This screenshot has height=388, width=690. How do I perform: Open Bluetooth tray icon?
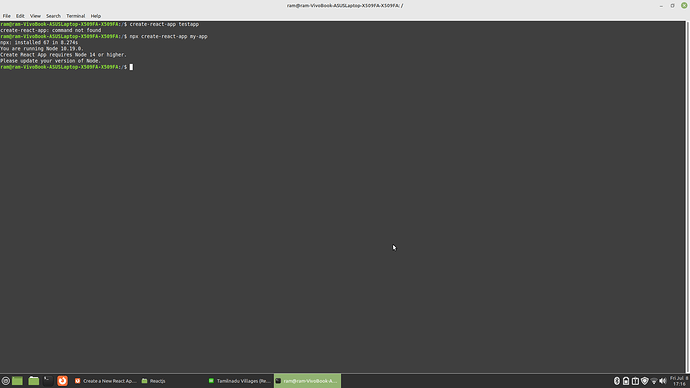click(617, 381)
